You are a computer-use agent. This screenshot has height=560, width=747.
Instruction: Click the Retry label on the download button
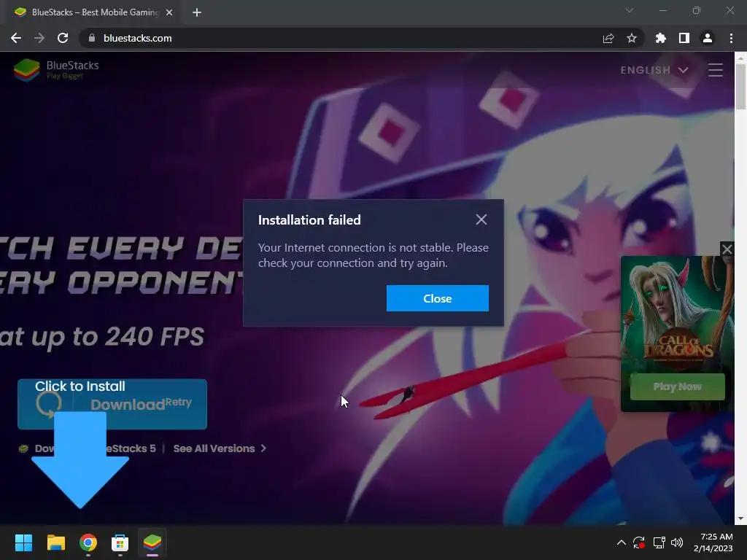pyautogui.click(x=179, y=402)
